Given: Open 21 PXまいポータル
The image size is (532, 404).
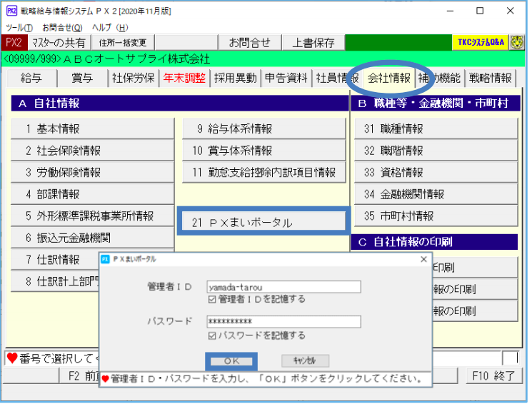Looking at the screenshot, I should coord(264,223).
